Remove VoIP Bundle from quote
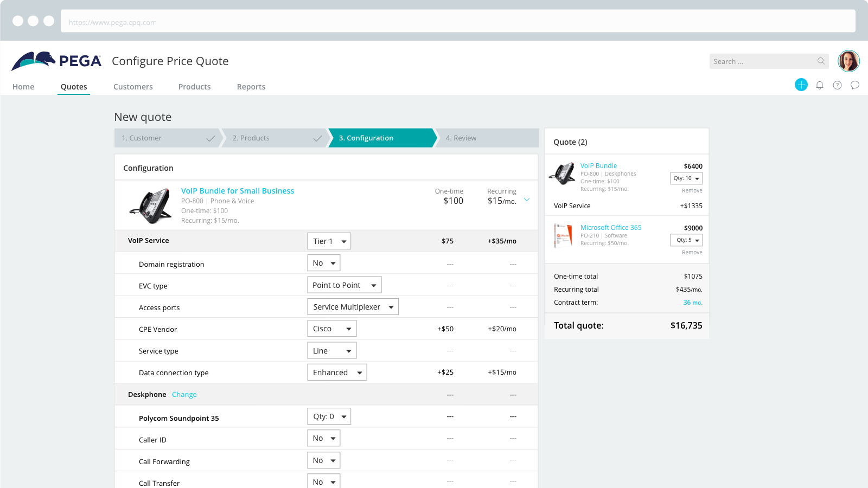Screen dimensions: 868x488 (692, 191)
